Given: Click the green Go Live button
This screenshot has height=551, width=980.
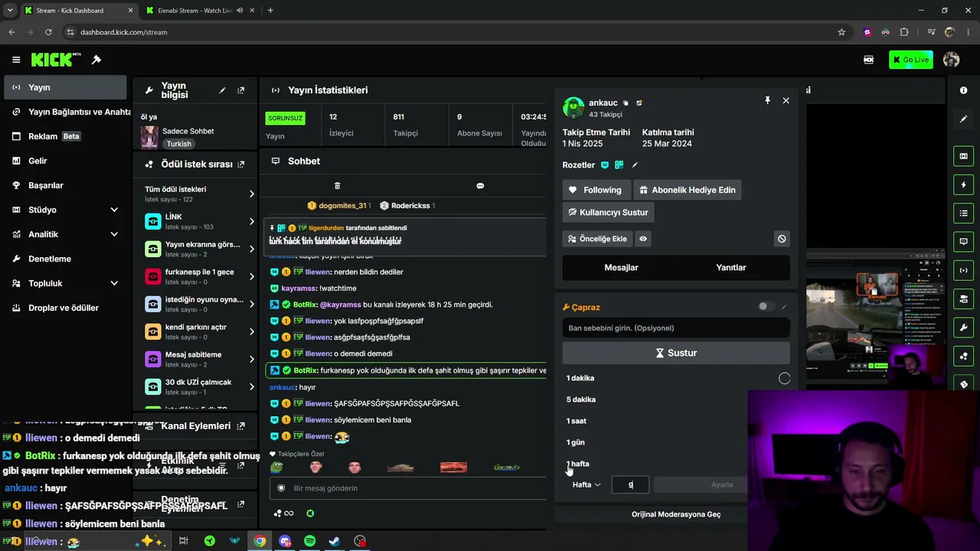Looking at the screenshot, I should [x=910, y=60].
